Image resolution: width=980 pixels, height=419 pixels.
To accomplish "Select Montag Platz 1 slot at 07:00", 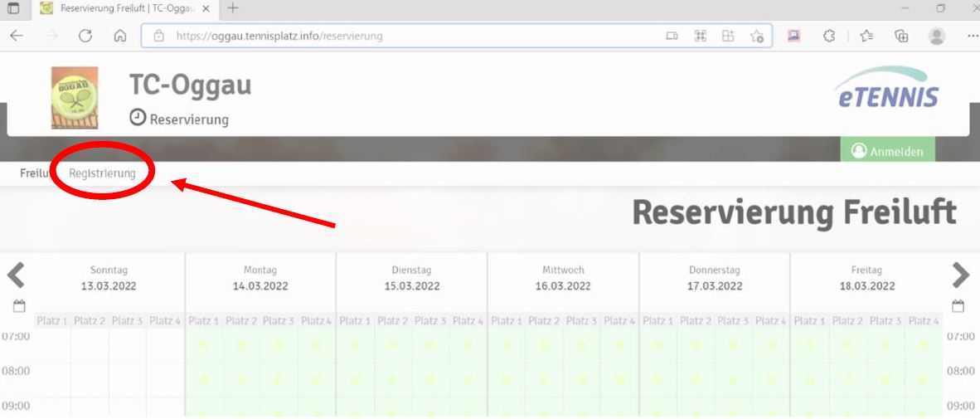I will [x=204, y=343].
